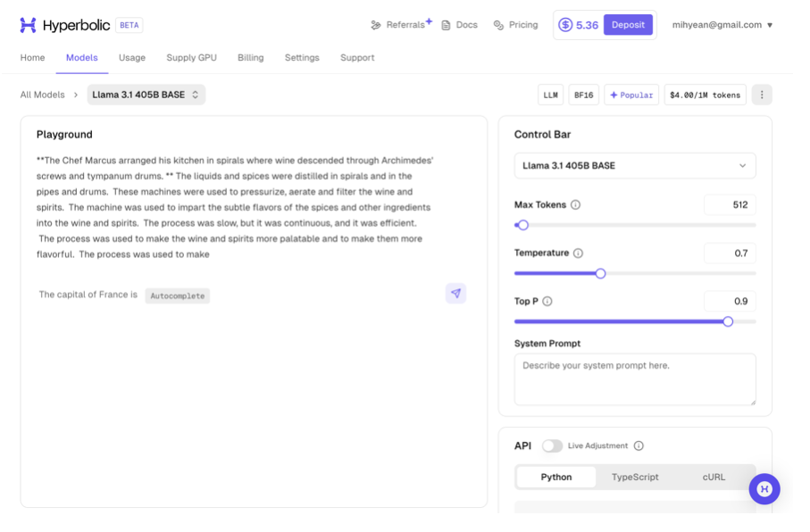Select the Models tab
This screenshot has width=810, height=532.
(x=81, y=58)
